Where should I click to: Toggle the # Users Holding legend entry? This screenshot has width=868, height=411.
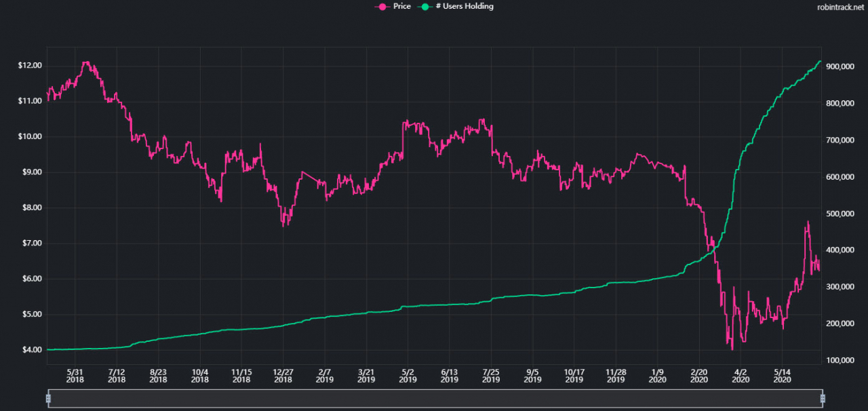click(x=456, y=6)
